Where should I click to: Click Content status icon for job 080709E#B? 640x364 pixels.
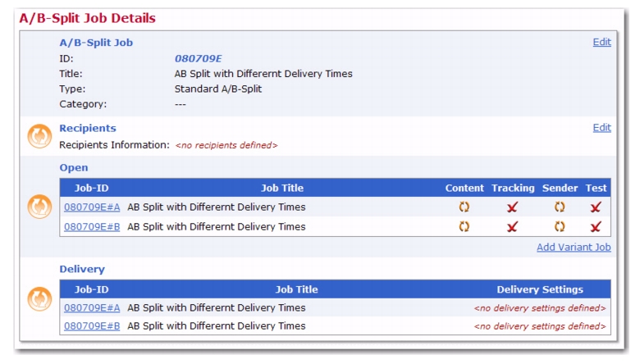[x=464, y=226]
